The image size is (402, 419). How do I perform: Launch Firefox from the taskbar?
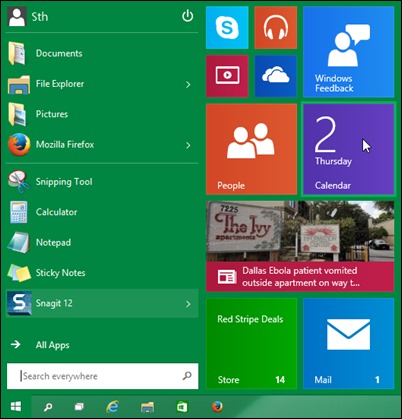click(x=217, y=407)
